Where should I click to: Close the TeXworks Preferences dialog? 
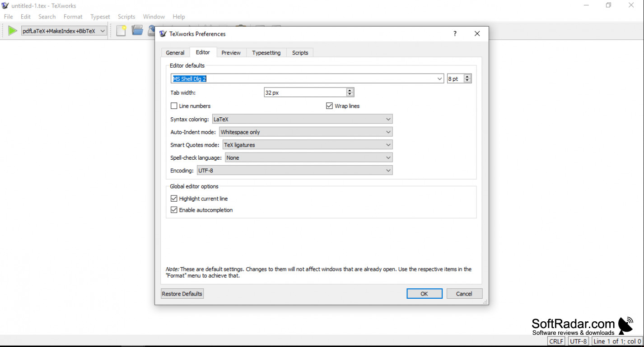(477, 33)
